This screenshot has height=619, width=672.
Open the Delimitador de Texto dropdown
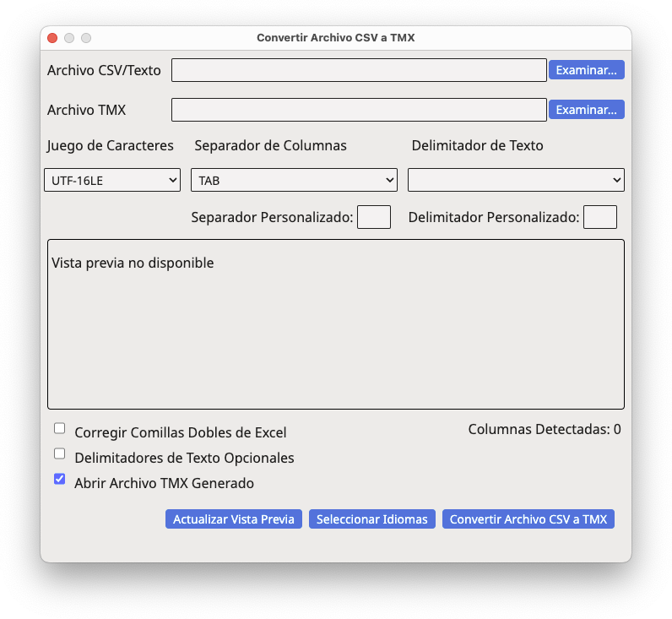coord(516,180)
